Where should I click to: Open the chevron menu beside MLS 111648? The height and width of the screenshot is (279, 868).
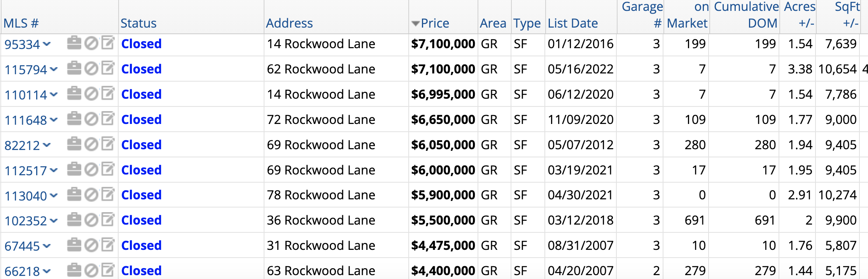pyautogui.click(x=54, y=120)
